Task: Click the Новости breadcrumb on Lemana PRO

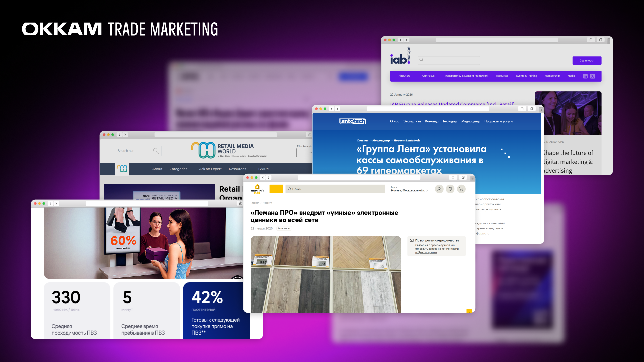Action: pos(267,203)
